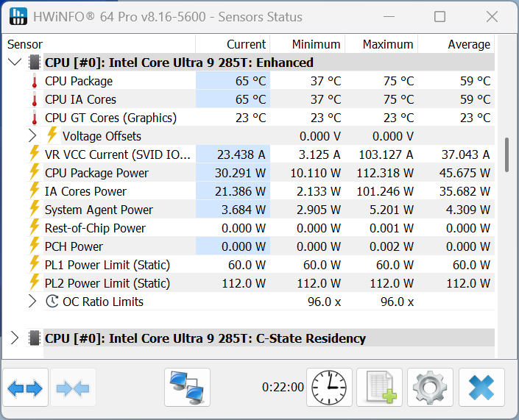Expand the C-State Residency sensor group
The height and width of the screenshot is (420, 519).
[14, 338]
